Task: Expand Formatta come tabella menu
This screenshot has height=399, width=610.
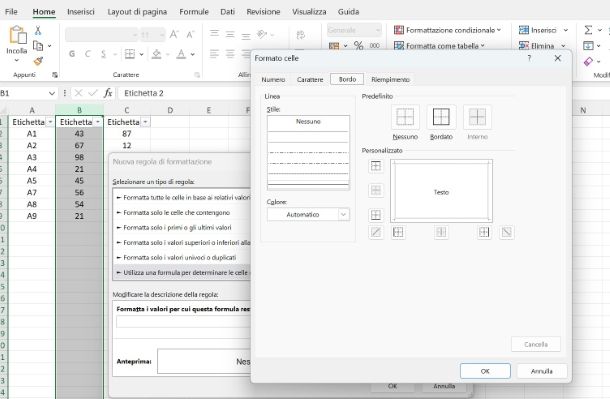Action: 439,46
